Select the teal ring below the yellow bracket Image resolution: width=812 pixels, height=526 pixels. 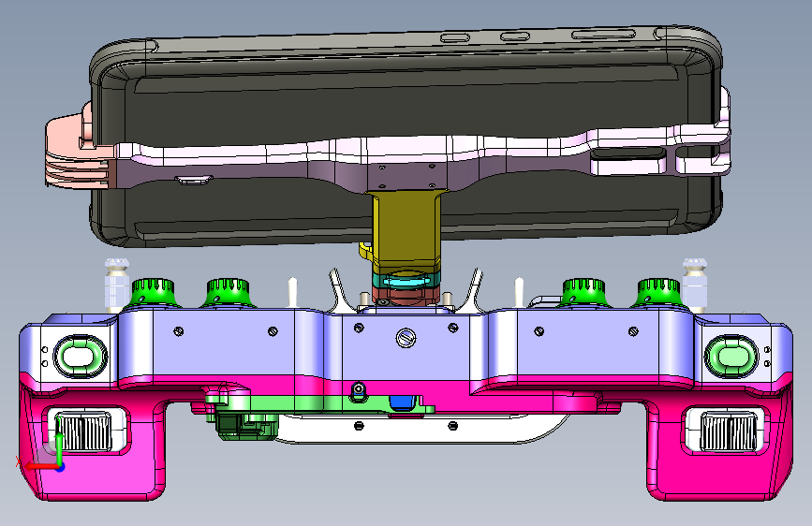406,281
